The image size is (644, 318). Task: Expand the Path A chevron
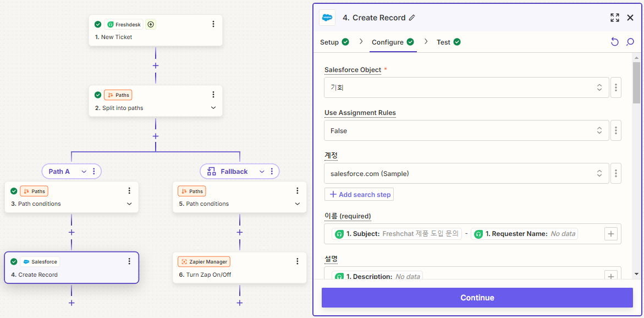coord(84,171)
